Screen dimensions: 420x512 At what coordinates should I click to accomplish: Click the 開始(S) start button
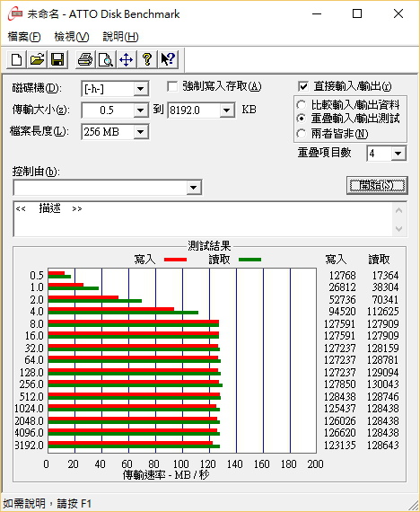pyautogui.click(x=377, y=185)
